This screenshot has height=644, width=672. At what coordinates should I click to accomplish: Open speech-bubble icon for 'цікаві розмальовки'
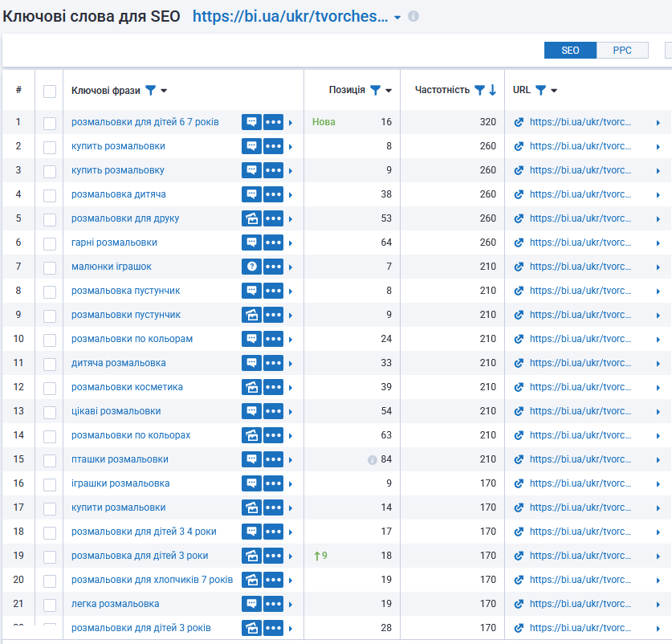[x=251, y=411]
